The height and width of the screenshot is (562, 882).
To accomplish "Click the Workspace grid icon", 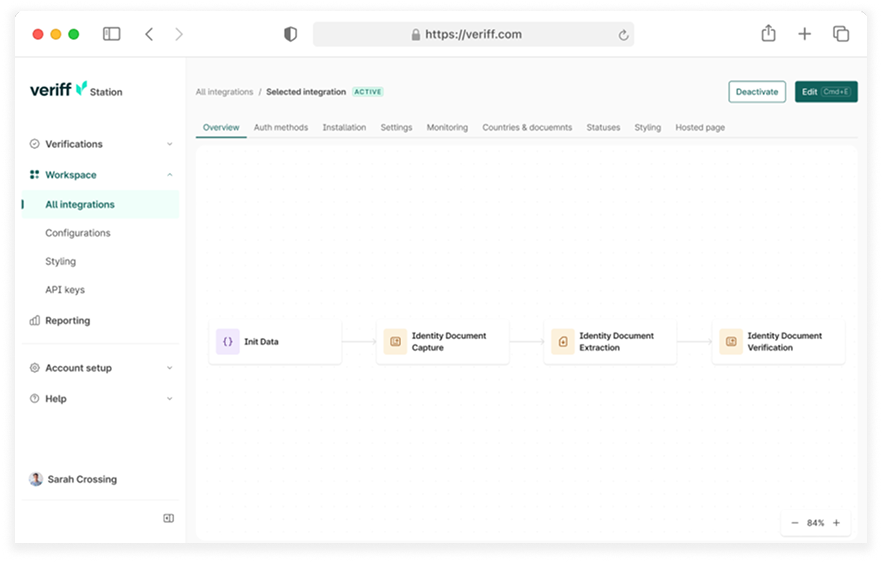I will click(34, 174).
